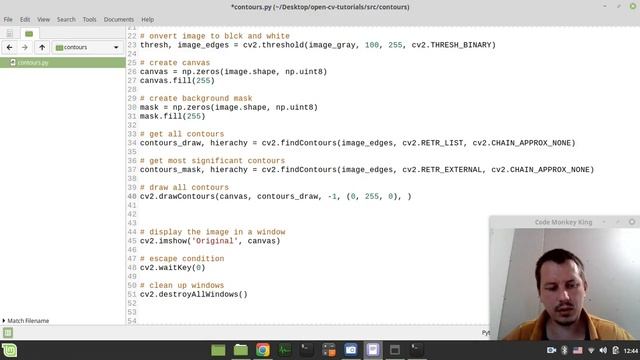Click the green desktop folder icon in taskbar
The height and width of the screenshot is (360, 640).
pos(218,350)
